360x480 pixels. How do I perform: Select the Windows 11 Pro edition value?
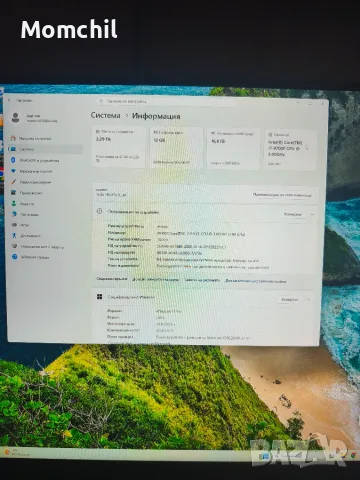coord(169,311)
